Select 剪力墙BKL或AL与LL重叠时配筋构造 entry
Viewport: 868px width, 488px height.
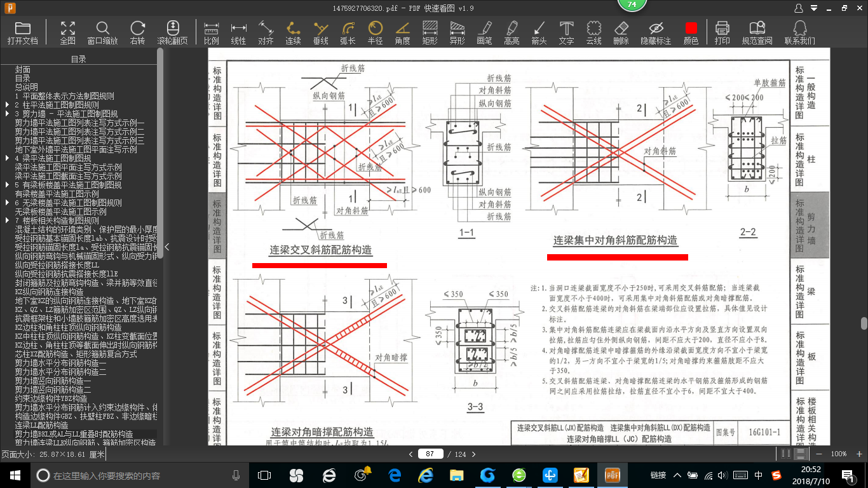(x=74, y=434)
